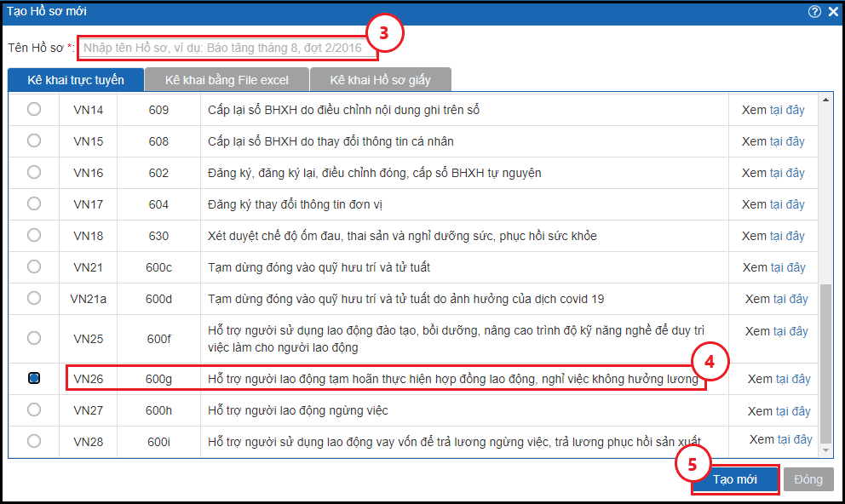Click 'Xét duyệt chế độ ốm đau, thai sản' row text
The height and width of the screenshot is (504, 845).
[x=403, y=236]
